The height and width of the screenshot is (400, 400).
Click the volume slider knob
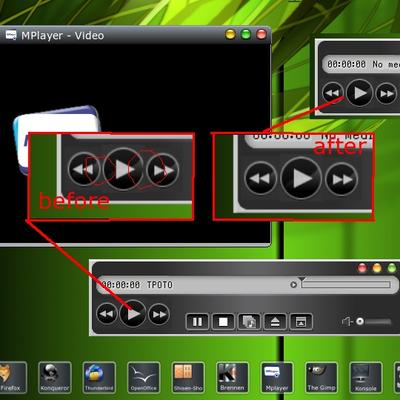pos(360,321)
